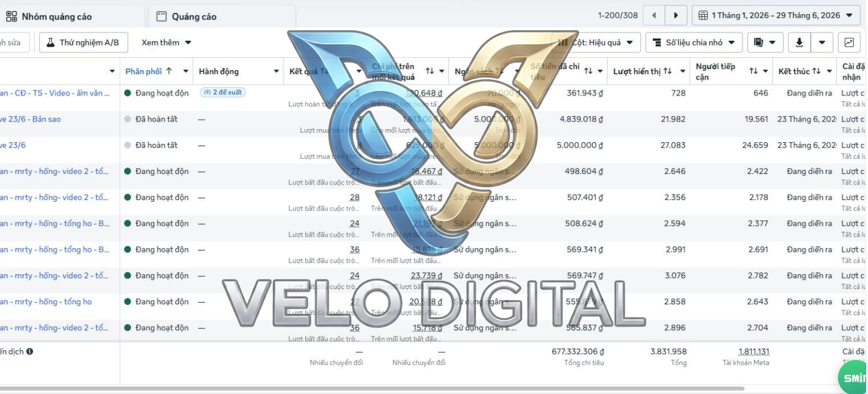Viewport: 868px width, 394px height.
Task: Click the Tổng chi tiêu label
Action: (x=584, y=363)
